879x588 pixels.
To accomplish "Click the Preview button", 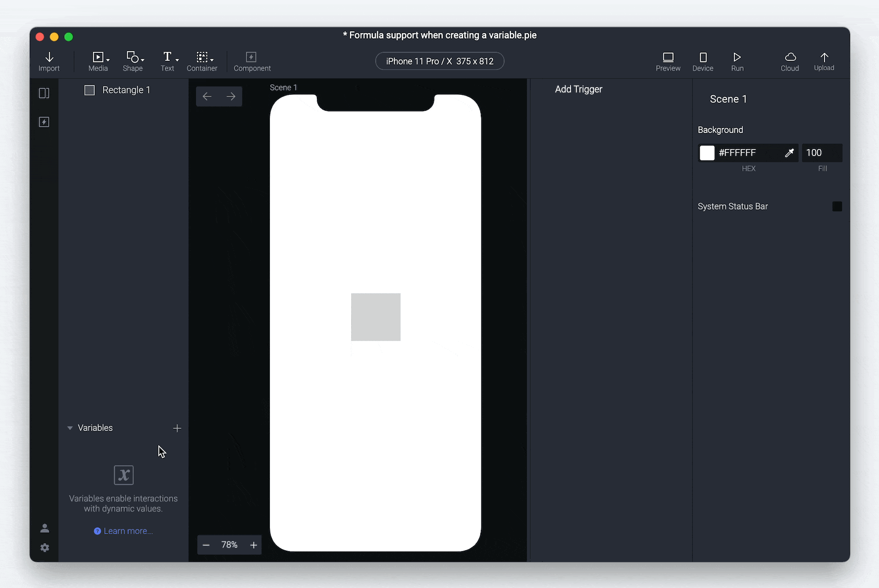I will point(668,61).
